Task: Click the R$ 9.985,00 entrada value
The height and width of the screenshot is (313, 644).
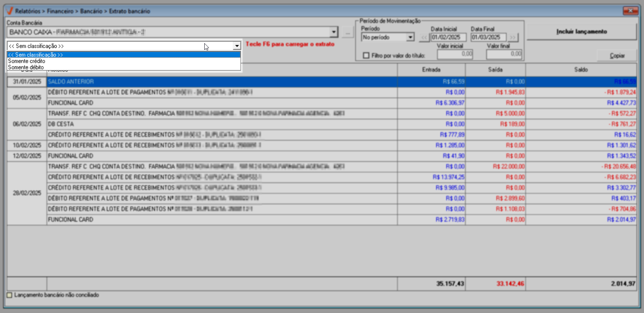Action: point(450,188)
